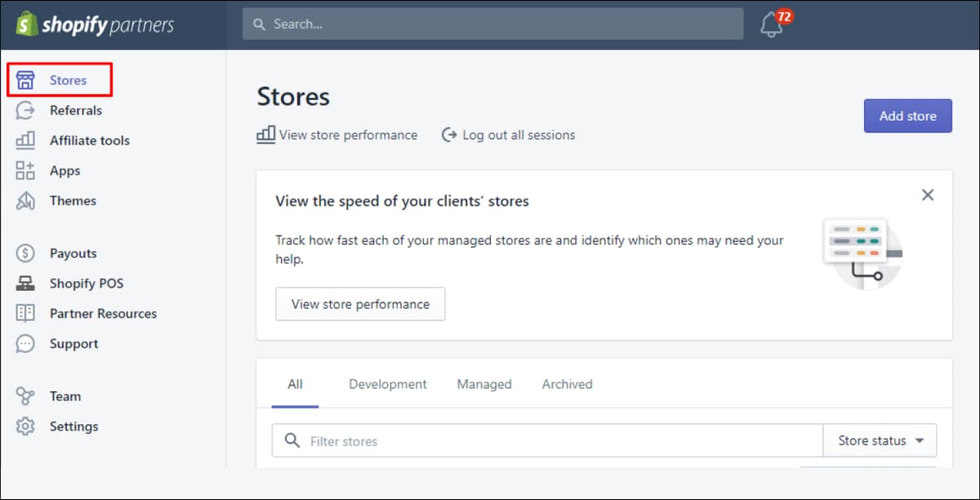The height and width of the screenshot is (500, 980).
Task: Click the Support chat bubble icon
Action: pos(25,343)
